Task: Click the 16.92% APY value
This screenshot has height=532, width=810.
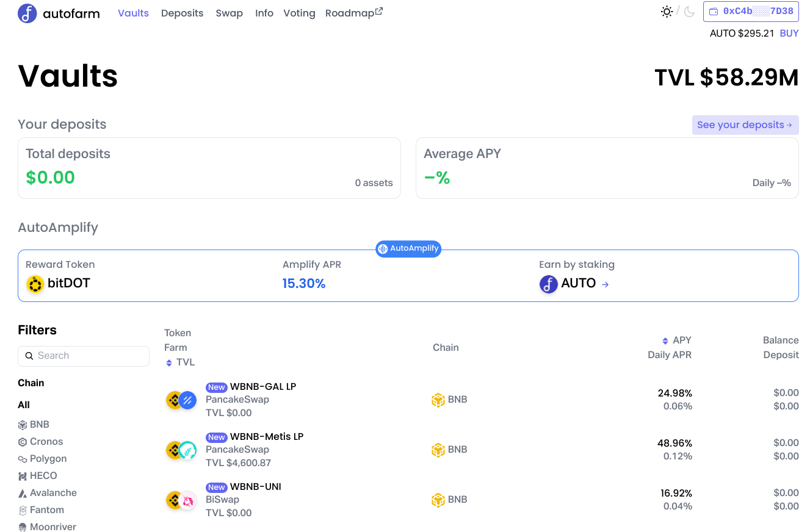Action: 676,493
